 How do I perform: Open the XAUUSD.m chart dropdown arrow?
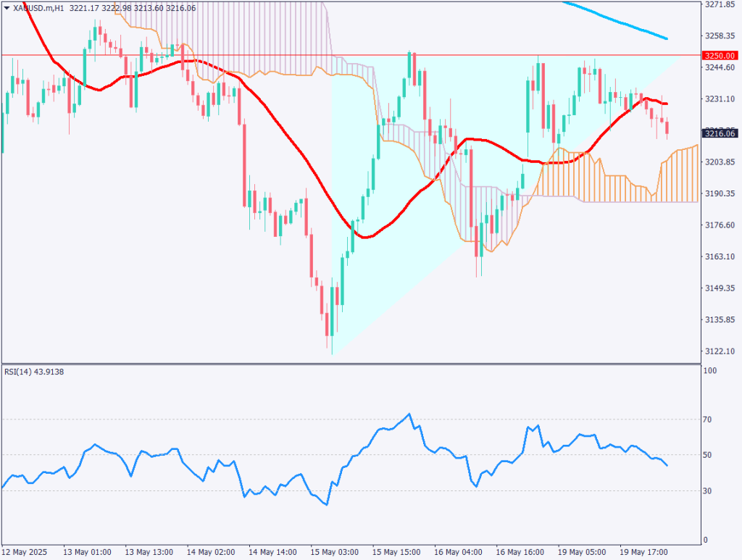point(7,6)
